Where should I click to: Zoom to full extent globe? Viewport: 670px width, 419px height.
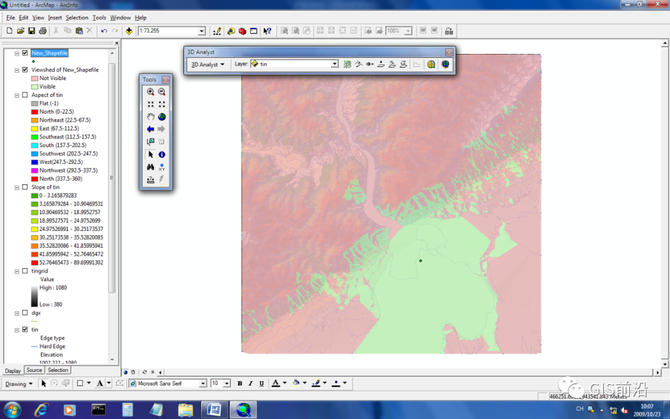[162, 117]
